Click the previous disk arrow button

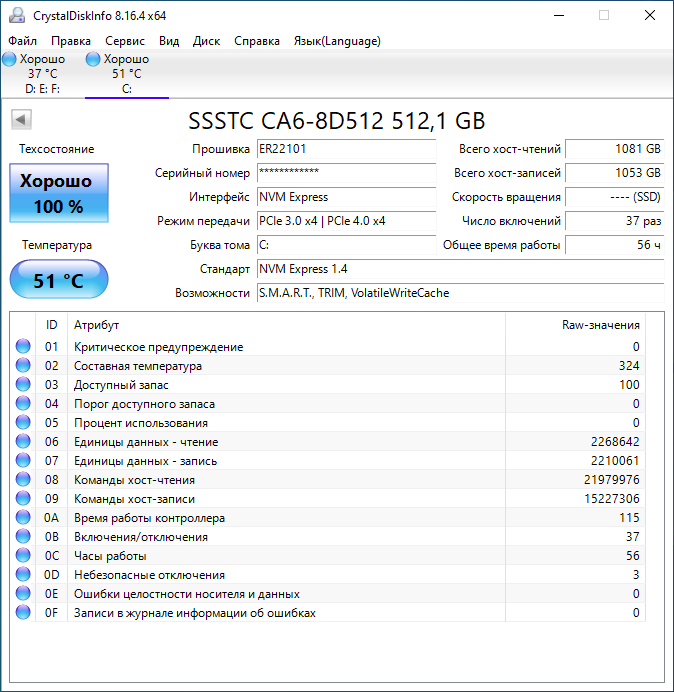coord(21,120)
